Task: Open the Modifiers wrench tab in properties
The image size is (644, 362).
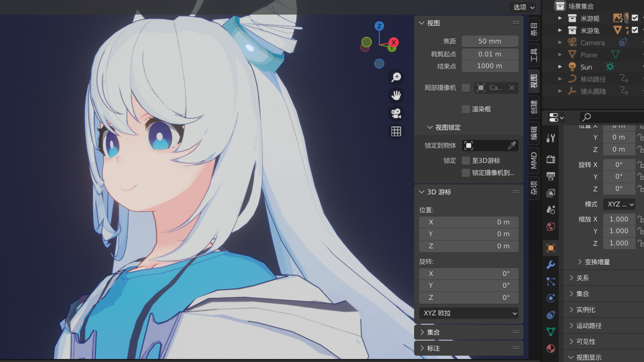Action: (x=551, y=265)
